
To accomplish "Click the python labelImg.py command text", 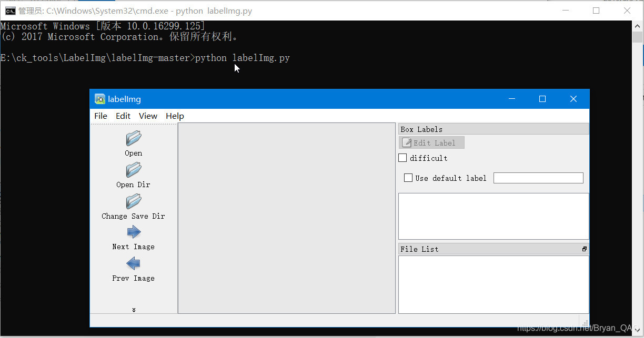I will (243, 58).
